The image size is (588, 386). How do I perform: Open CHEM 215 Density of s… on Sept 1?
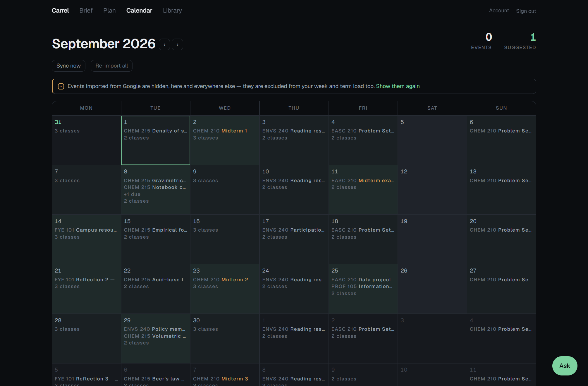156,131
